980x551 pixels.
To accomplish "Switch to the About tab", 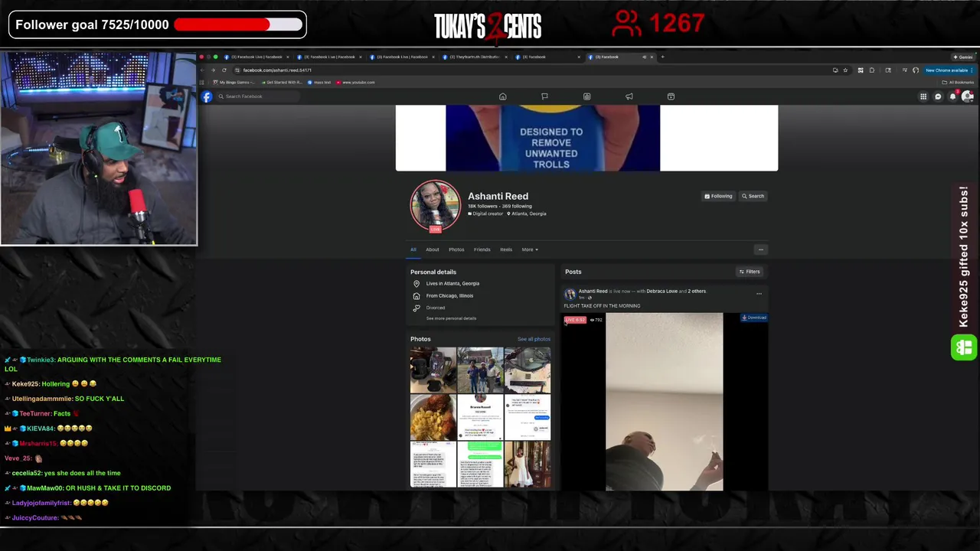I will [433, 249].
